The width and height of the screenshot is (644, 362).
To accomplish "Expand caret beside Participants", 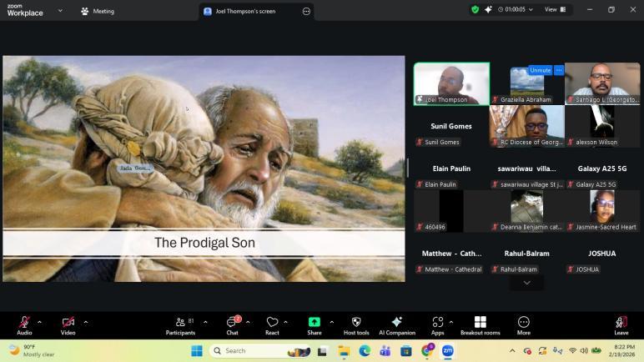I will point(205,322).
